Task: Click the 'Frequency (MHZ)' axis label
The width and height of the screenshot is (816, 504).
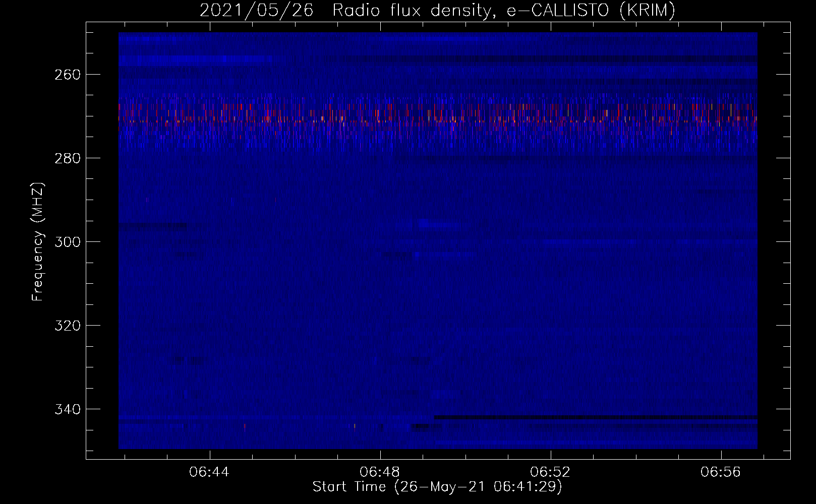Action: (x=38, y=241)
